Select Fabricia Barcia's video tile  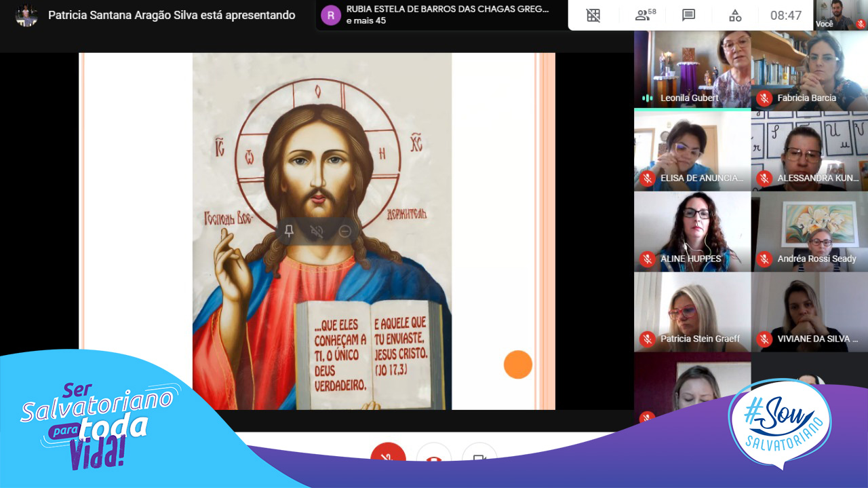tap(810, 70)
